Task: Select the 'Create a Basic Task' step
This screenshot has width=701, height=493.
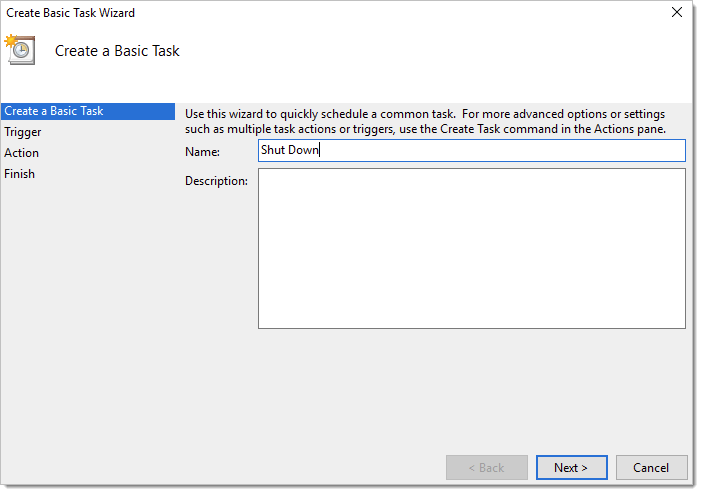Action: 54,111
